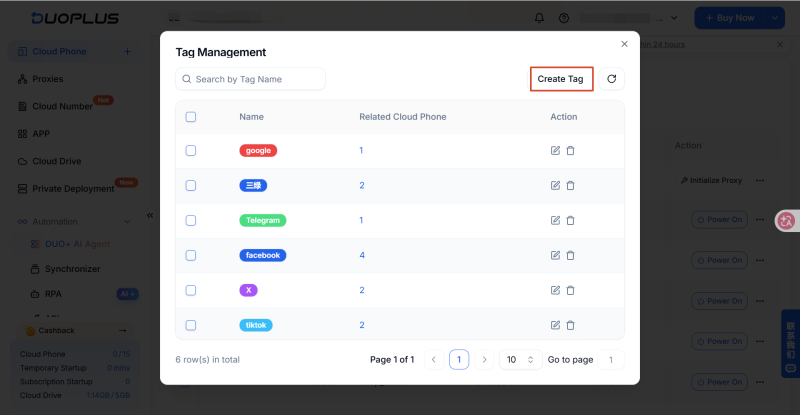Click the translate floating icon
This screenshot has width=800, height=415.
point(787,221)
